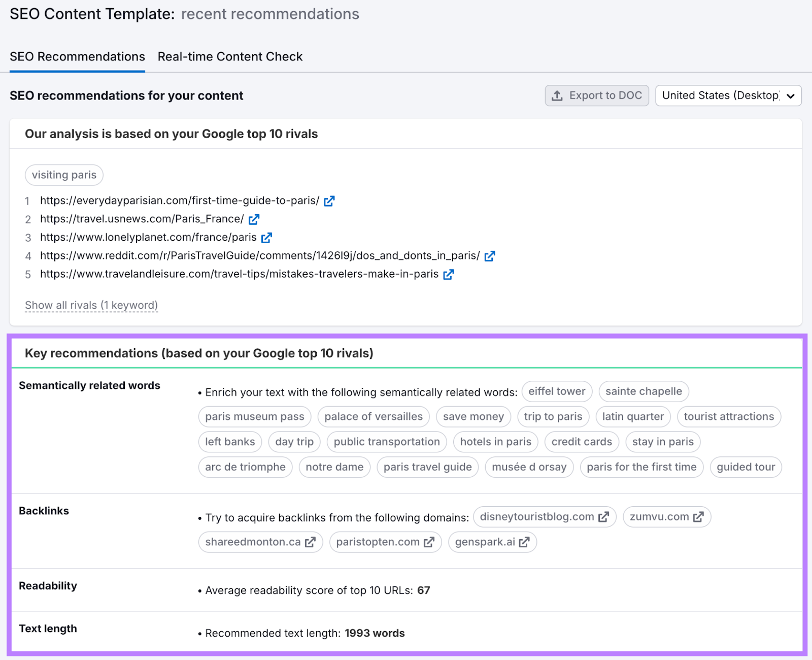
Task: Open external link icon for lonelyplanet.com rival
Action: 266,238
